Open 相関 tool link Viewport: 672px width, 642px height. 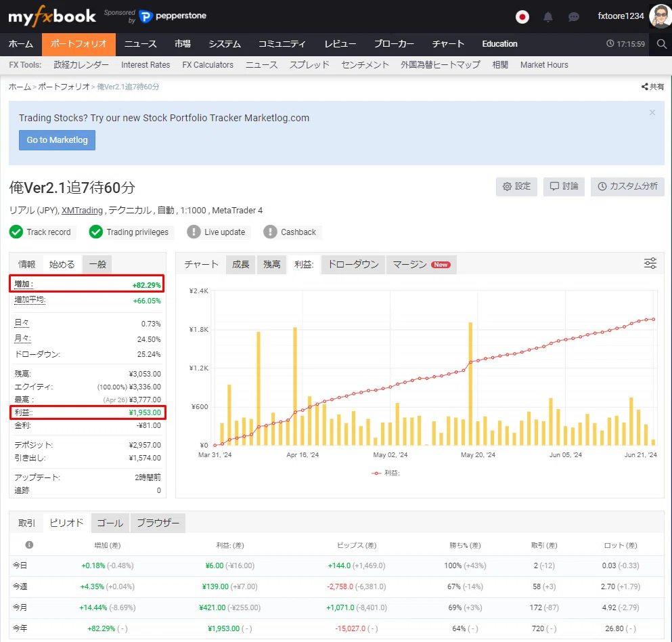(x=500, y=65)
